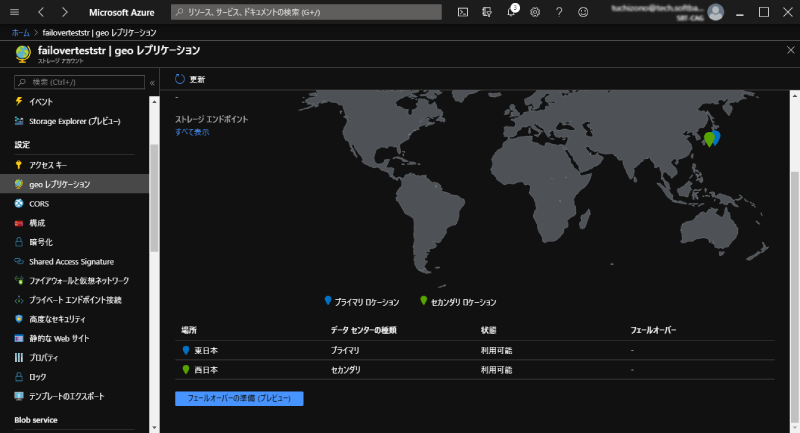Click the 構成 configuration icon
The image size is (800, 433).
tap(19, 223)
